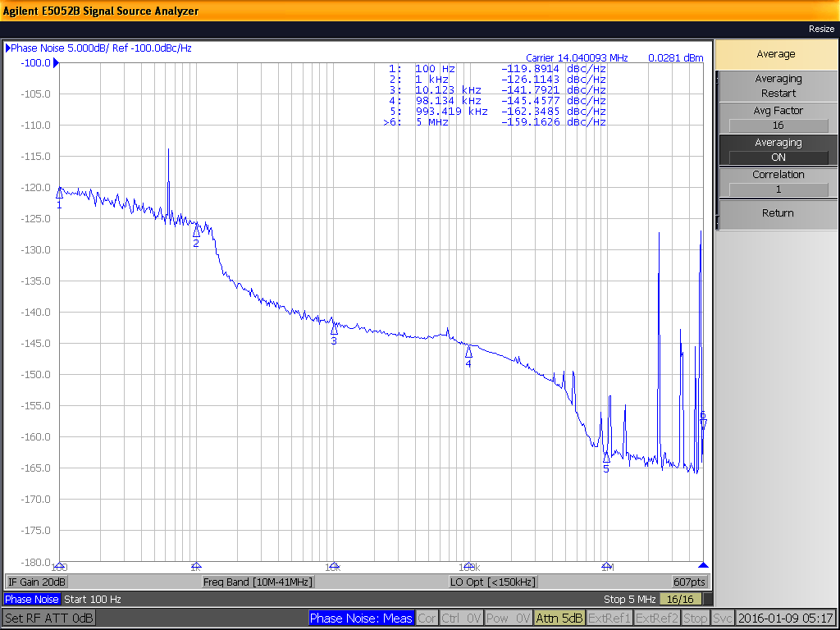
Task: Click the Set RF ATT 0dB entry field
Action: click(48, 619)
